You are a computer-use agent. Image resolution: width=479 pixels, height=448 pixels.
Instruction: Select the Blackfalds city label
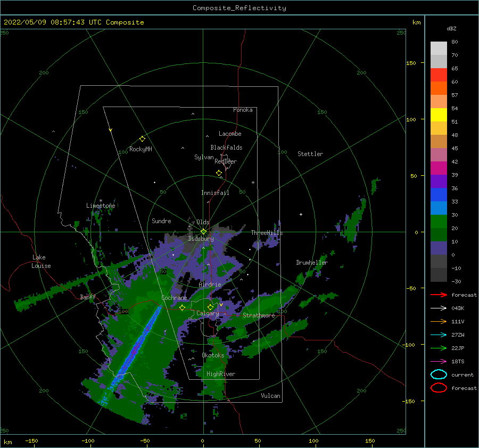click(226, 148)
